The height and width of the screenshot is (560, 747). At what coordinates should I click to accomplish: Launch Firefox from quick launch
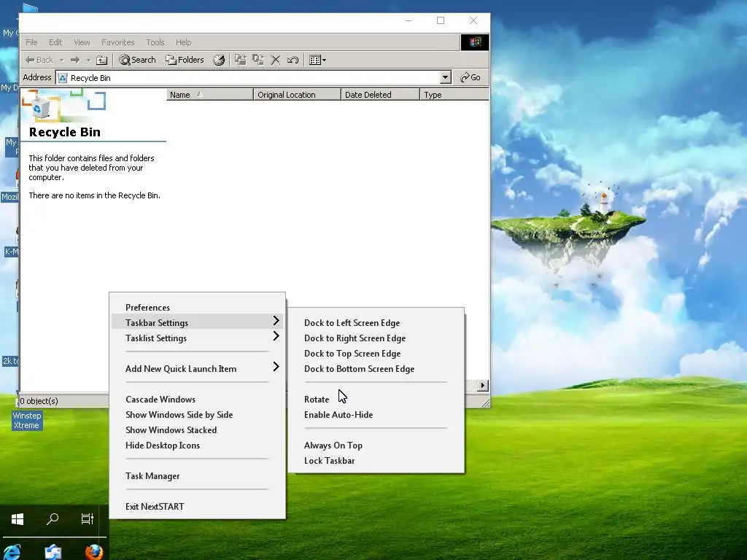(x=94, y=552)
